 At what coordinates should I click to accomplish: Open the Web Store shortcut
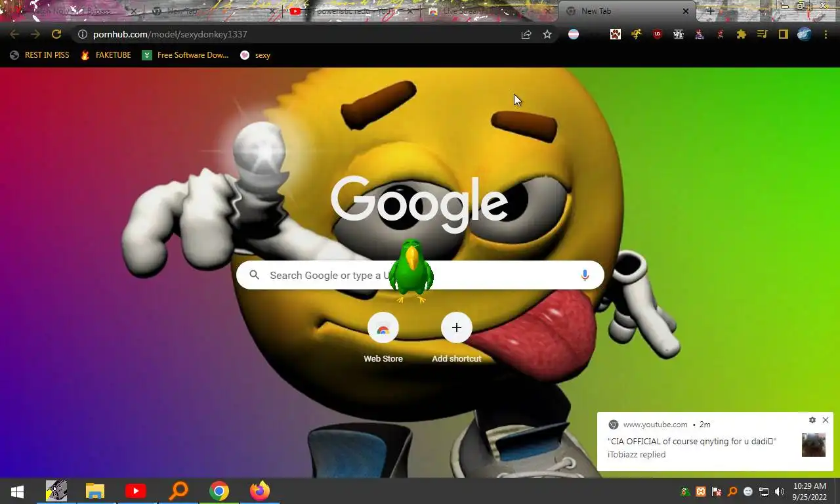tap(383, 338)
